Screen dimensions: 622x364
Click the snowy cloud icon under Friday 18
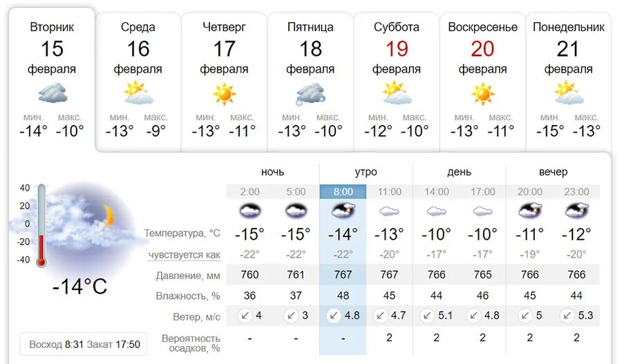tap(310, 94)
